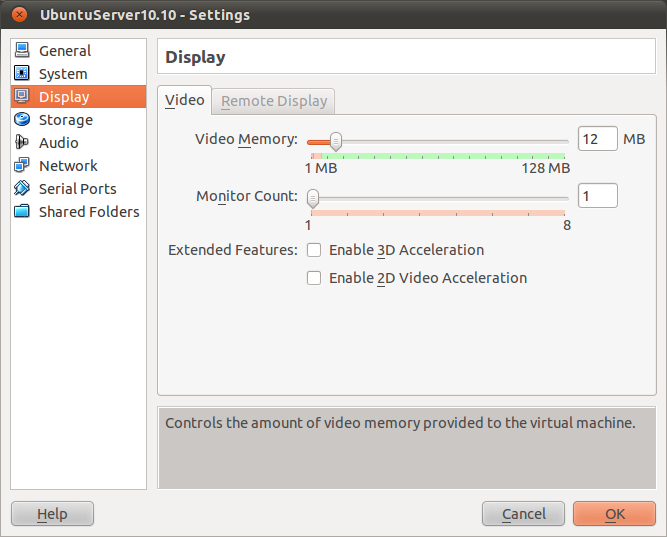Click the Audio speaker icon
The width and height of the screenshot is (667, 537).
click(22, 143)
